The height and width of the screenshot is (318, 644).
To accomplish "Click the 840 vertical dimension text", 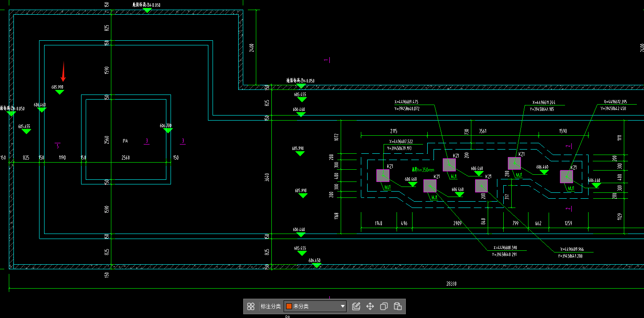I will coord(483,221).
